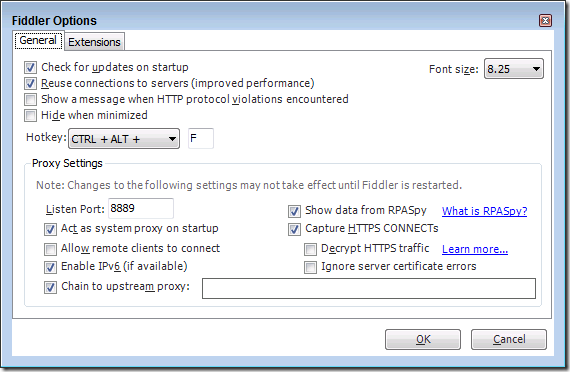Enable Allow remote clients to connect
570x372 pixels.
click(x=50, y=249)
